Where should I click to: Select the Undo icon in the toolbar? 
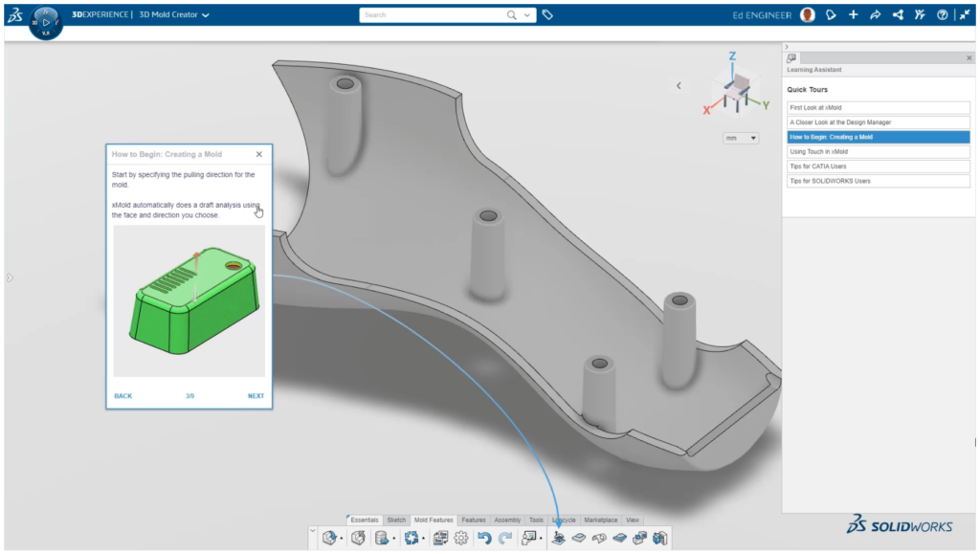[x=483, y=538]
